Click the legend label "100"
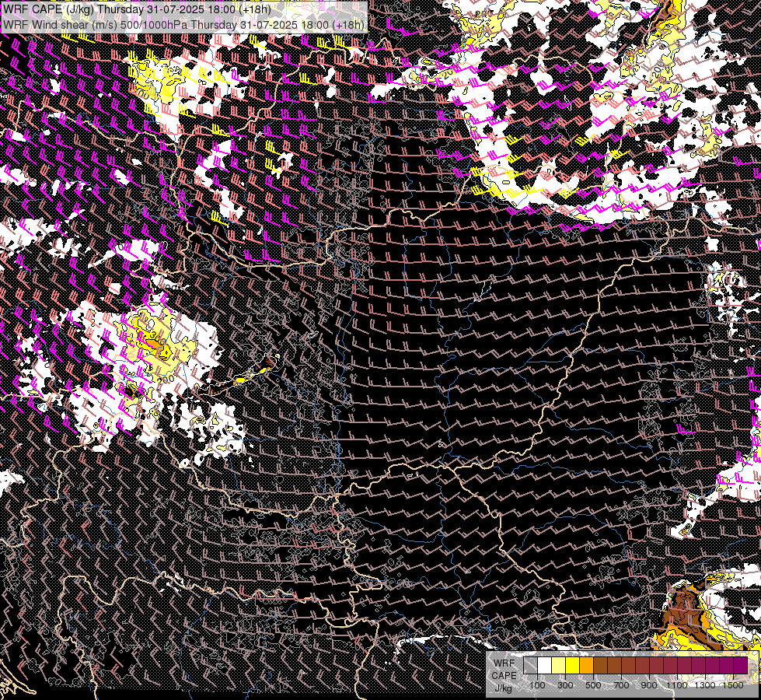Screen dimensions: 761x700 537,685
